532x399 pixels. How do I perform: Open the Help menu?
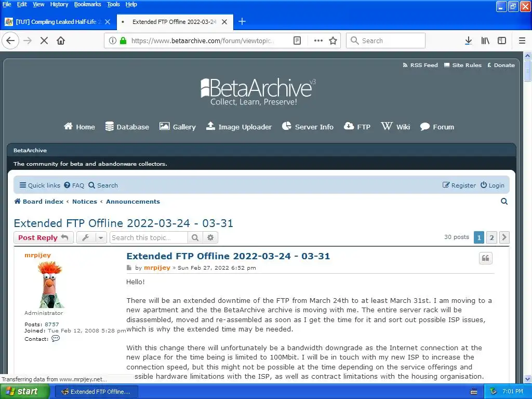click(x=131, y=4)
